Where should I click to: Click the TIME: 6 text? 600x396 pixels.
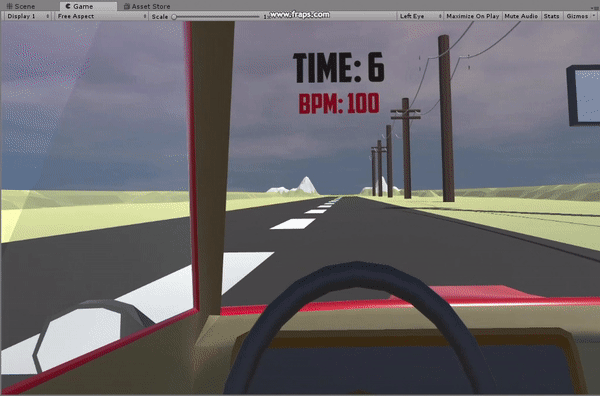[339, 68]
